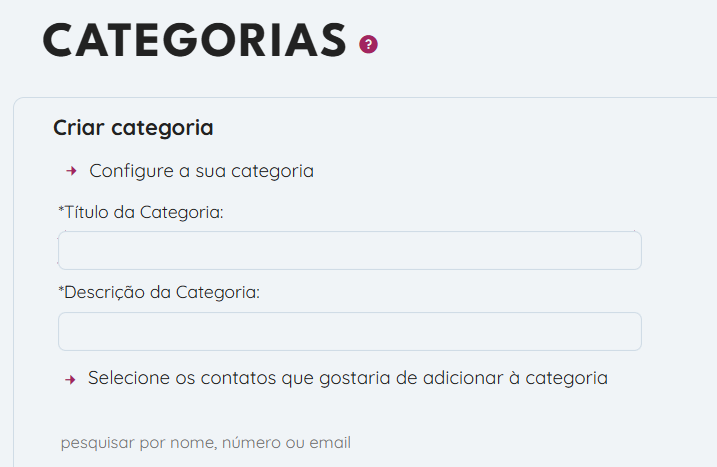Click the required asterisk before Título da Categoria
The height and width of the screenshot is (467, 717).
[x=61, y=210]
